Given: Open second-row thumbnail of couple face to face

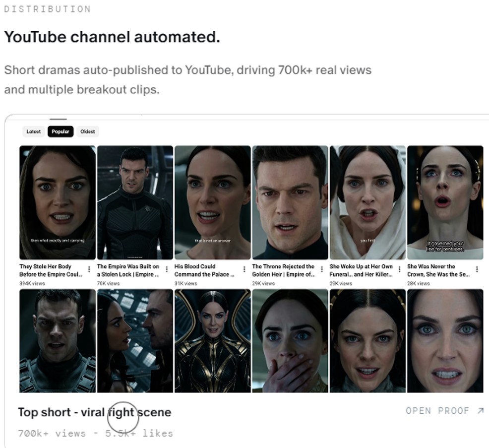Looking at the screenshot, I should [135, 341].
